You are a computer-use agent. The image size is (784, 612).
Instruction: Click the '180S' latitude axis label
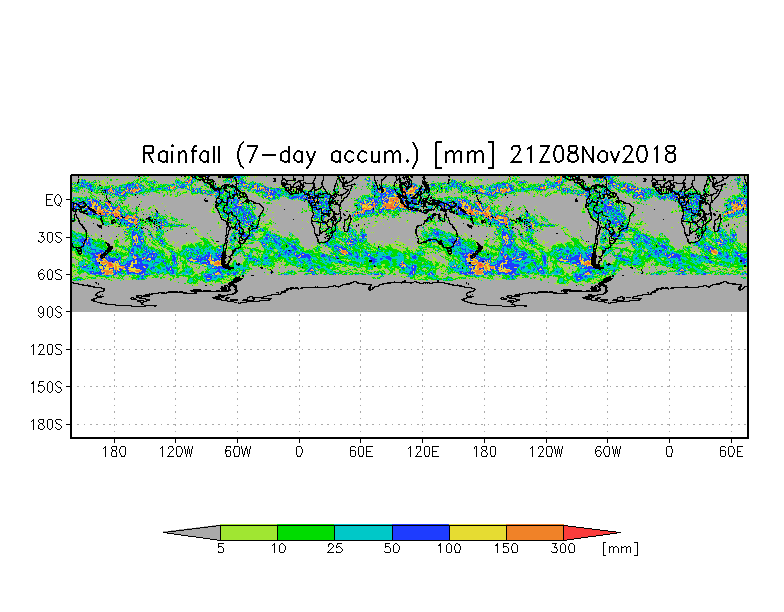[x=46, y=425]
